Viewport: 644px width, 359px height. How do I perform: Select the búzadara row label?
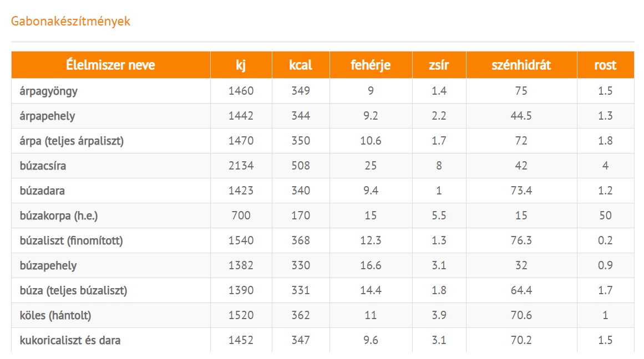(x=42, y=191)
